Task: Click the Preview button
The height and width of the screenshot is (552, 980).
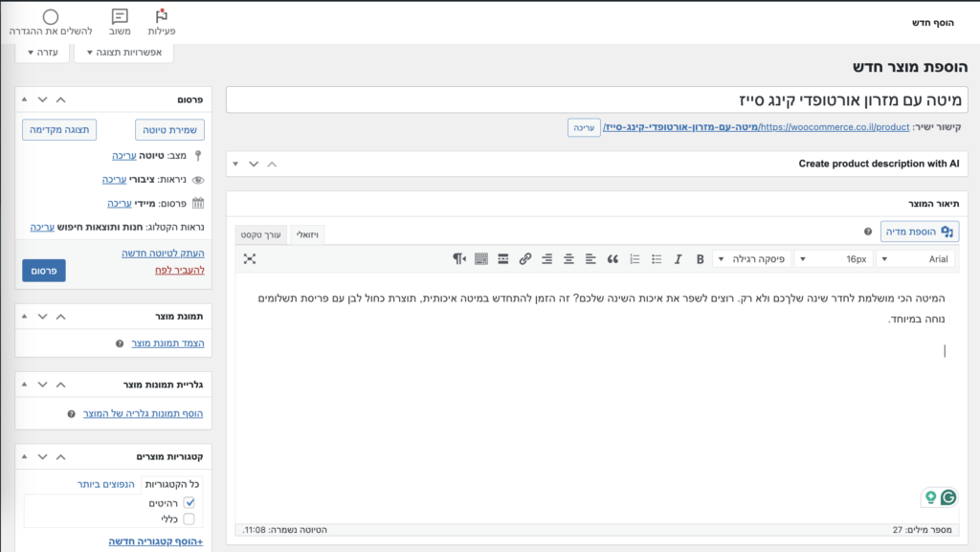Action: click(x=59, y=130)
